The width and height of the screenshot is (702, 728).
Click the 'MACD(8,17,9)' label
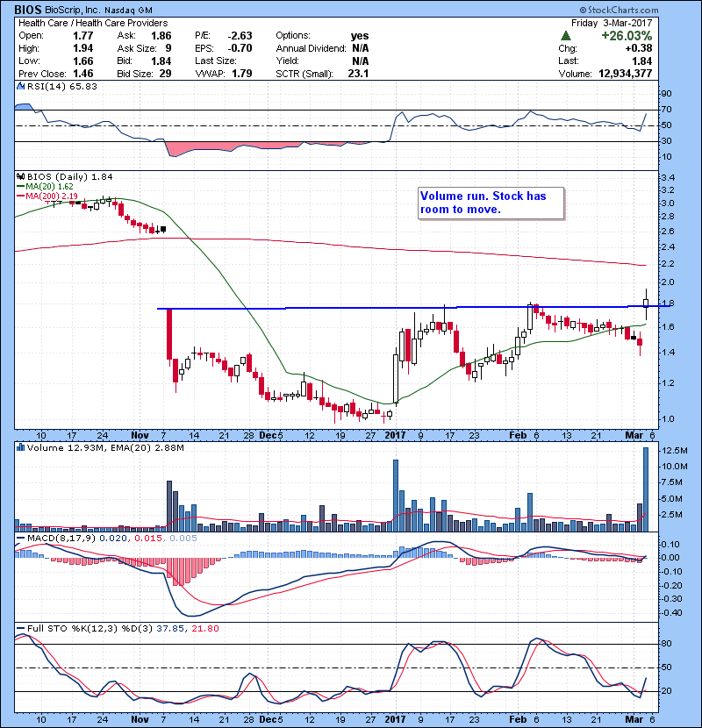pos(61,539)
